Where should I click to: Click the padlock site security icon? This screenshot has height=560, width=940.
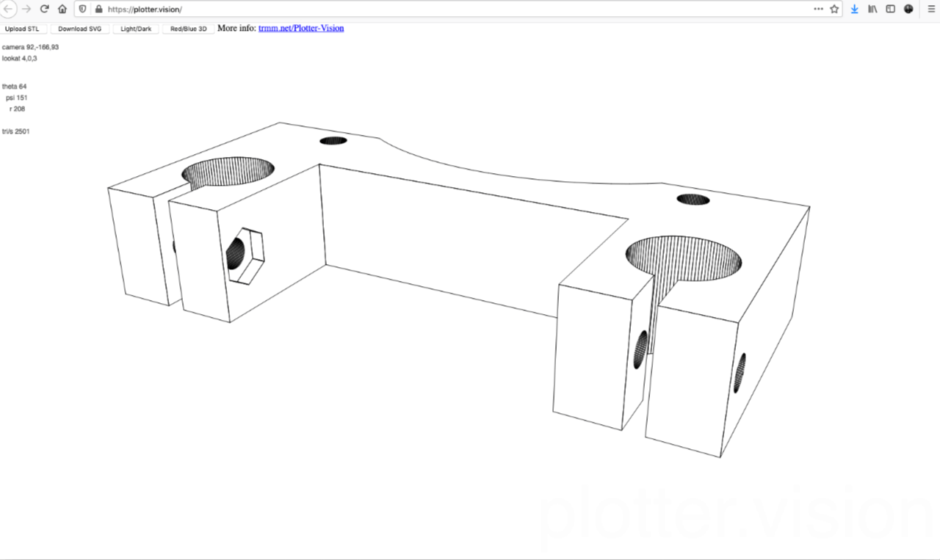pyautogui.click(x=98, y=9)
